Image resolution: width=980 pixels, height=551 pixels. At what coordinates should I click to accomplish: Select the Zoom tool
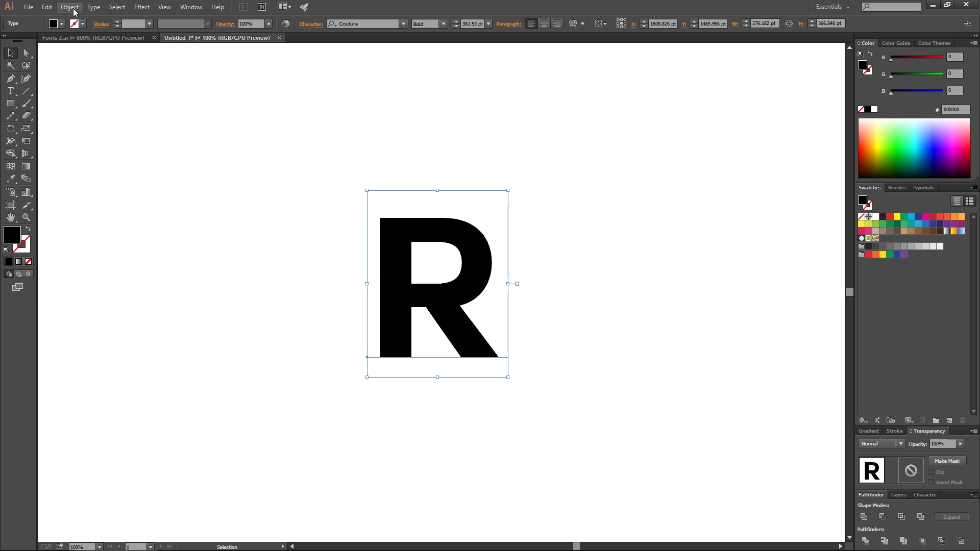pyautogui.click(x=26, y=217)
